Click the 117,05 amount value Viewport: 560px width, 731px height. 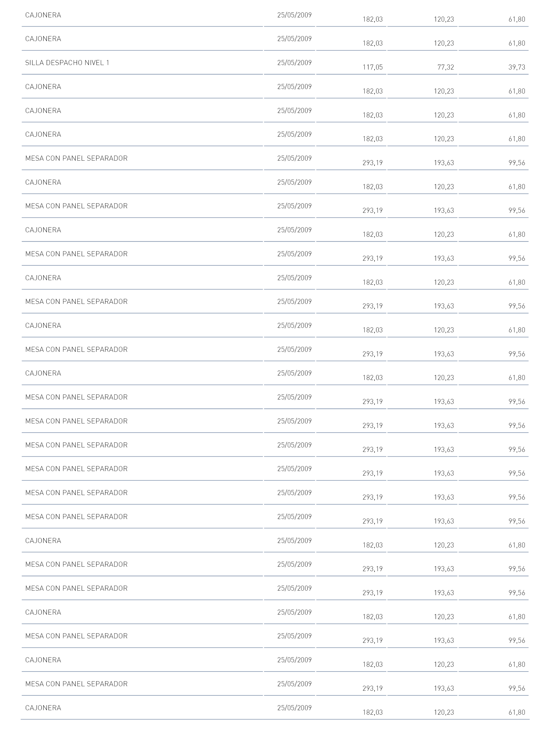373,67
